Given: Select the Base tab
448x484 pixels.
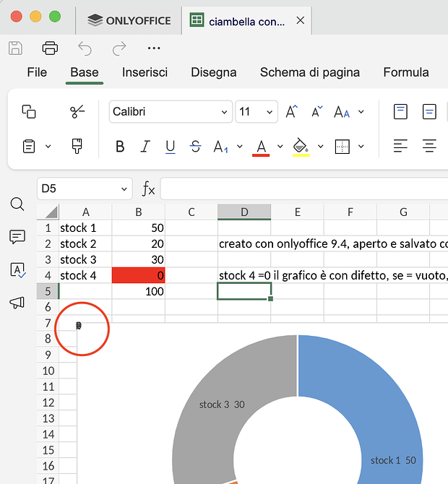Looking at the screenshot, I should click(x=85, y=72).
